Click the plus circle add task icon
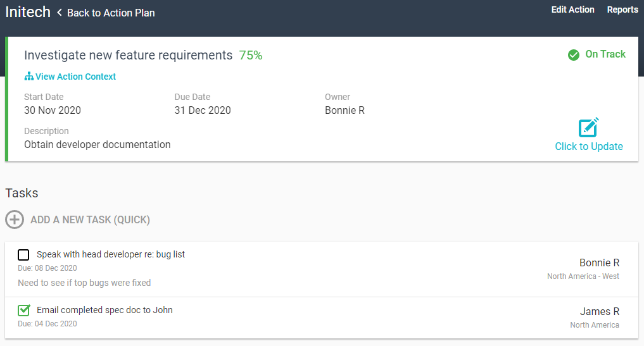Viewport: 644px width, 346px height. [x=14, y=219]
